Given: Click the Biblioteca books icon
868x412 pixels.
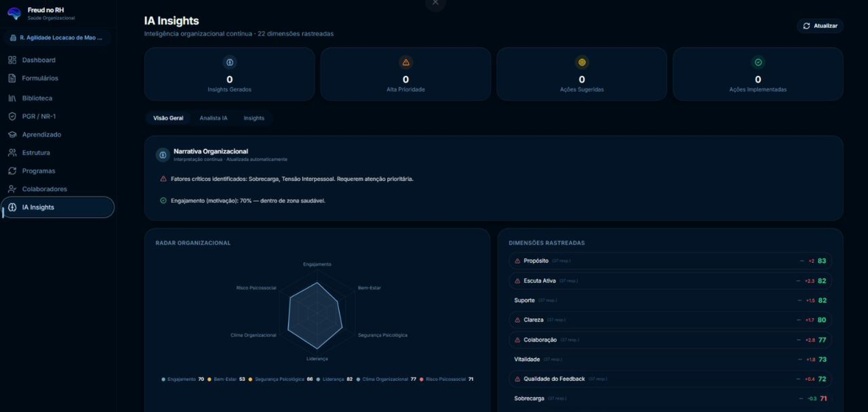Looking at the screenshot, I should [12, 98].
